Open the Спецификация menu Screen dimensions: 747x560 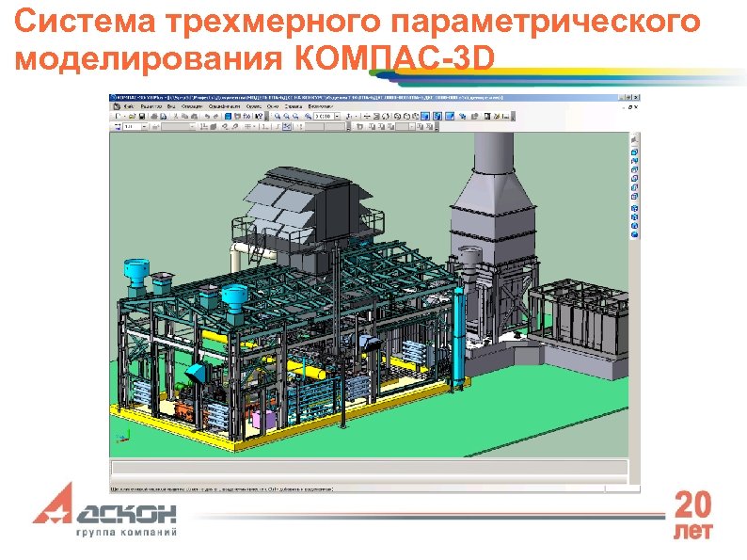tap(225, 106)
